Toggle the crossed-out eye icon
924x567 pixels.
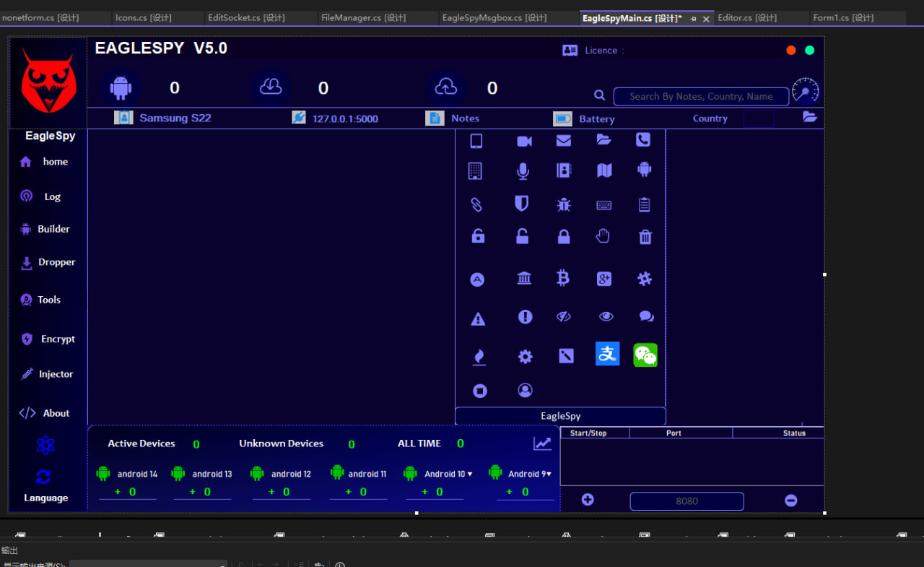tap(564, 316)
